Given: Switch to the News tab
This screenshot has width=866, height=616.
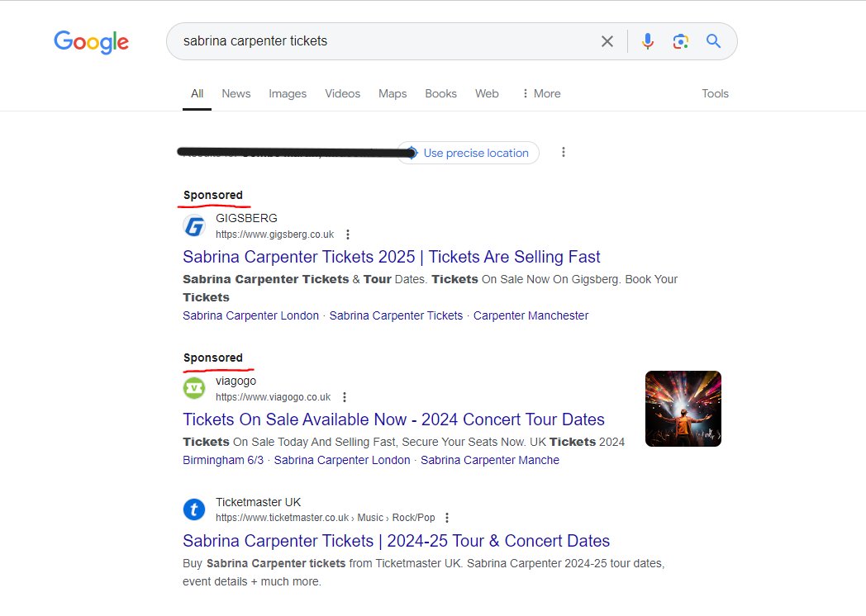Looking at the screenshot, I should tap(236, 94).
